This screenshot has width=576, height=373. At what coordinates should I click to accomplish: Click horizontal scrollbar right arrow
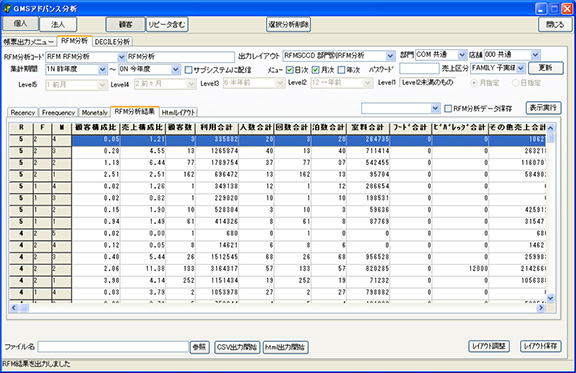click(541, 308)
